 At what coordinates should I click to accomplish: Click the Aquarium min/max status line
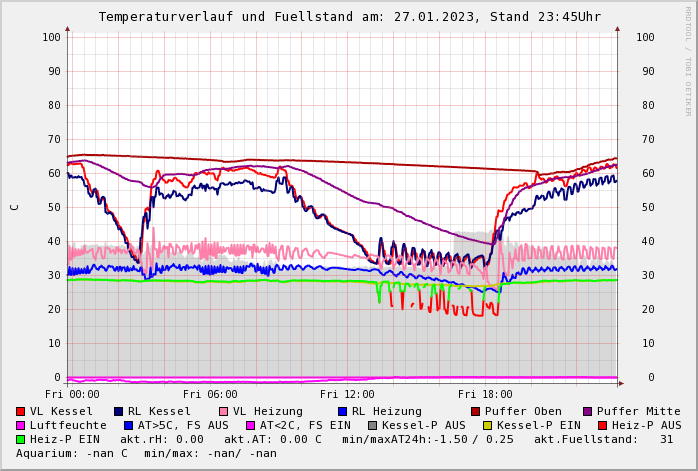[x=146, y=454]
